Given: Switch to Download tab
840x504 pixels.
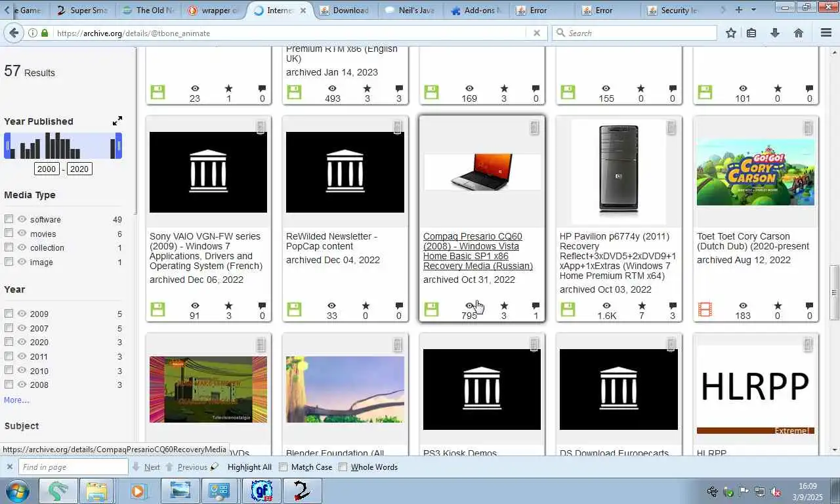Looking at the screenshot, I should click(x=345, y=10).
